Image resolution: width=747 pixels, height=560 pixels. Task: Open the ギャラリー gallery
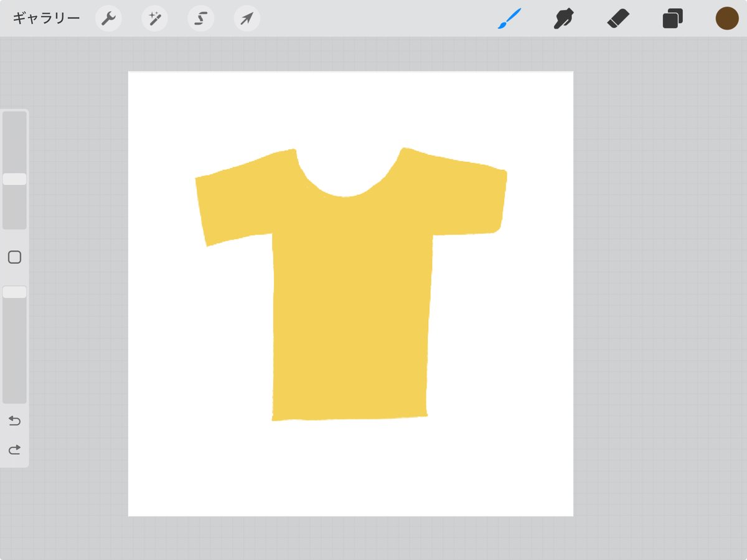pos(46,19)
